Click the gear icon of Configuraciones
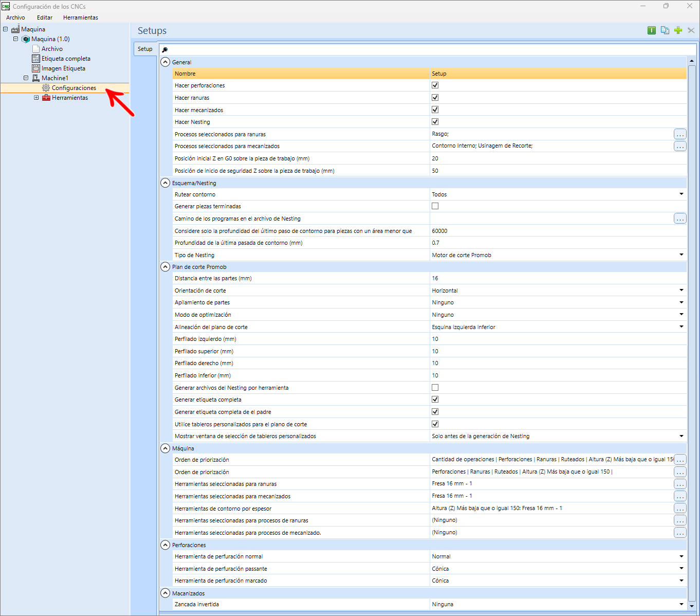 (x=46, y=88)
